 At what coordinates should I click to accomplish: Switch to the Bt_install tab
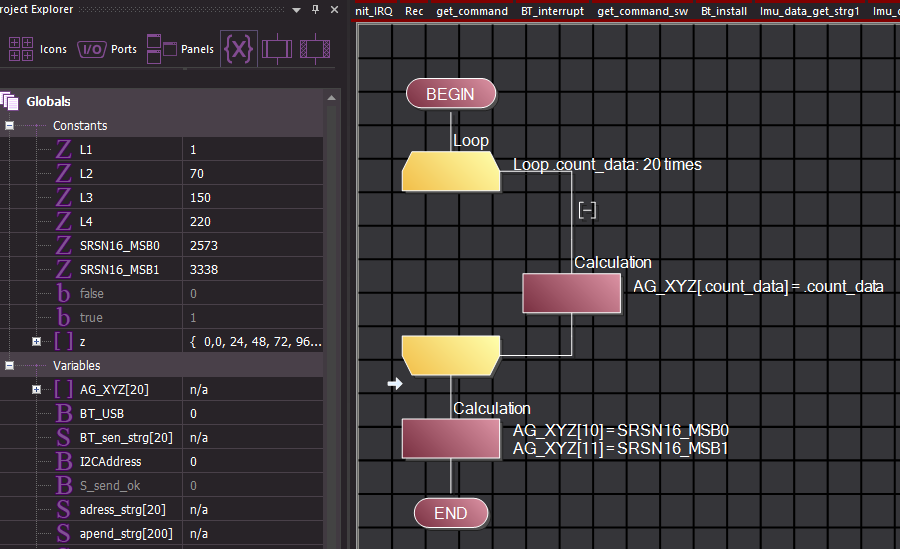tap(722, 11)
